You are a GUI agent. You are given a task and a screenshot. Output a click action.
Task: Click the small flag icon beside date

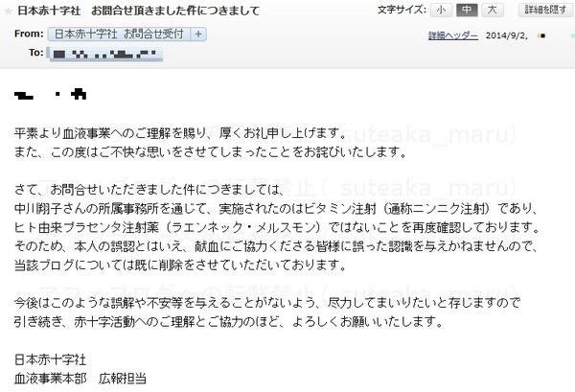pos(541,35)
